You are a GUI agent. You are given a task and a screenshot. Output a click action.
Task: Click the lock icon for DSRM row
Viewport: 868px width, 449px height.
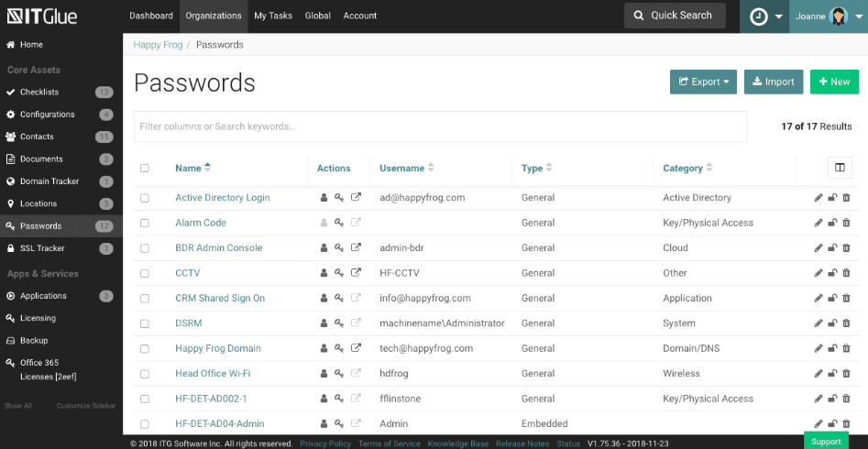tap(832, 323)
